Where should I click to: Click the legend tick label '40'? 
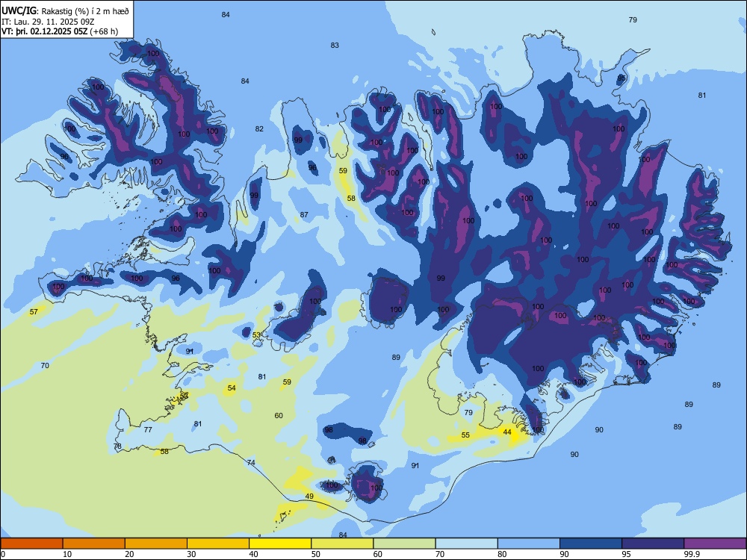pos(253,554)
